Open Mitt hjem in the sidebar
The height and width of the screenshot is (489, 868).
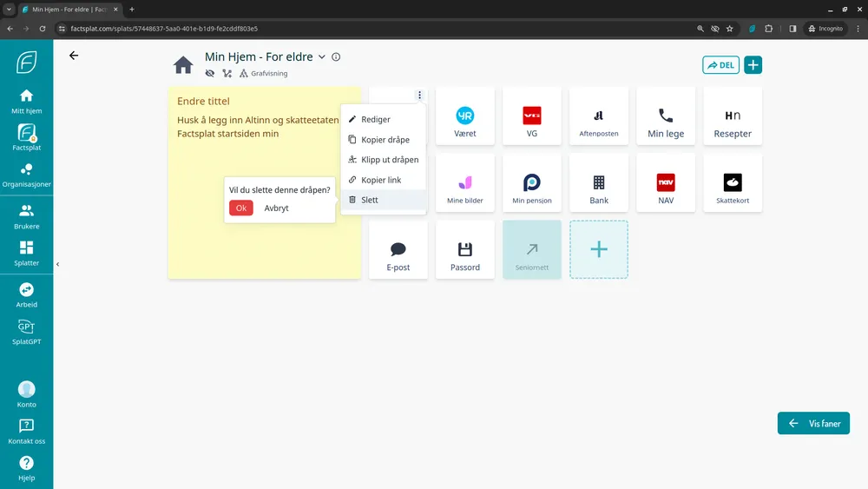click(x=26, y=101)
